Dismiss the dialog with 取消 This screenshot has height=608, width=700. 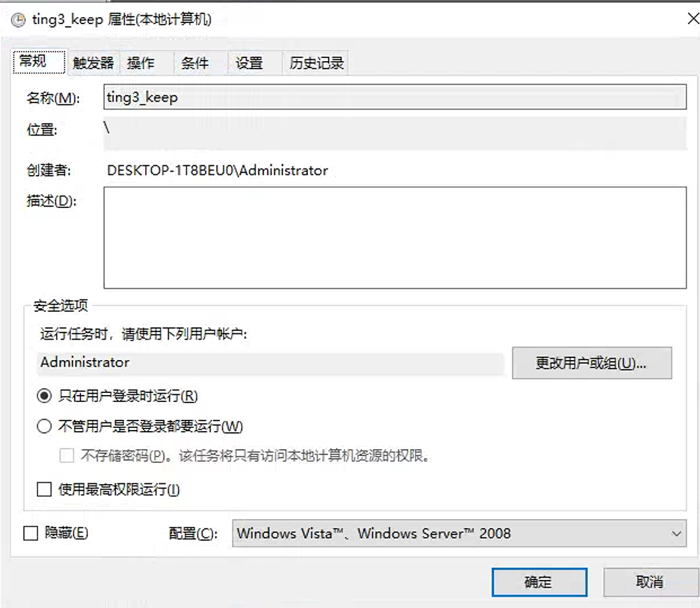(x=650, y=582)
